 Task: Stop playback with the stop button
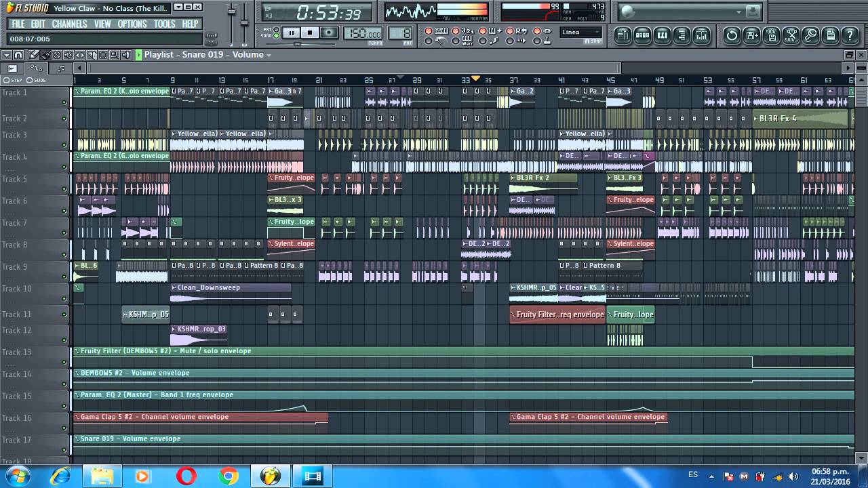310,33
